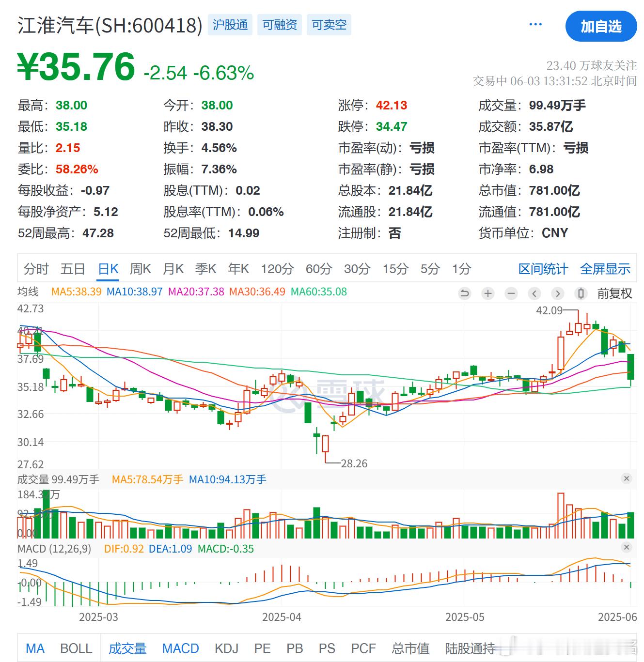Close the MACD indicator panel

pos(627,547)
